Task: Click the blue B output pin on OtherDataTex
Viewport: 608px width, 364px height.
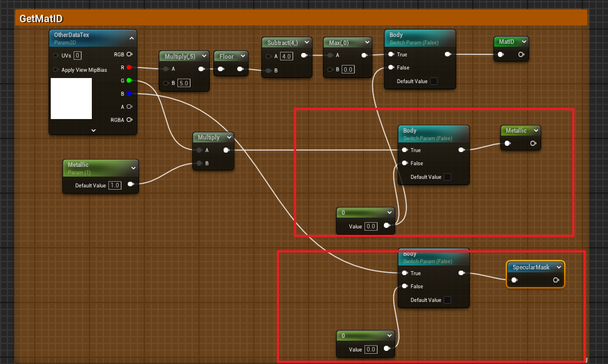Action: [129, 93]
